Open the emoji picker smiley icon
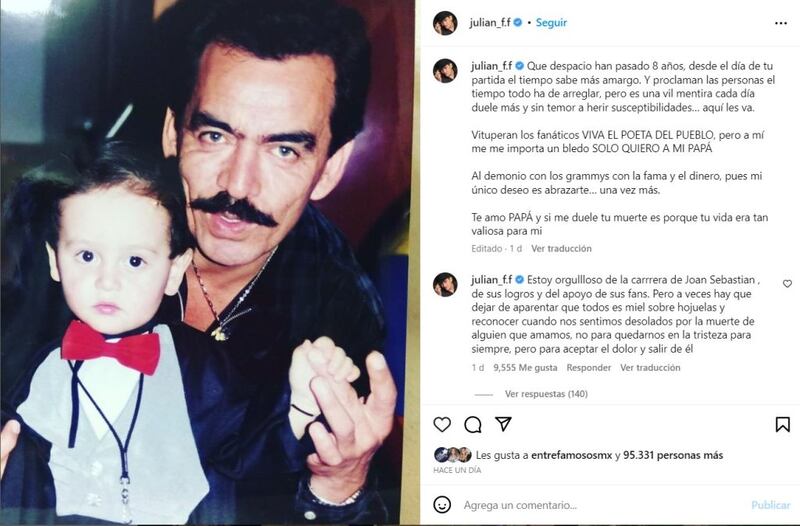This screenshot has height=526, width=800. tap(442, 505)
